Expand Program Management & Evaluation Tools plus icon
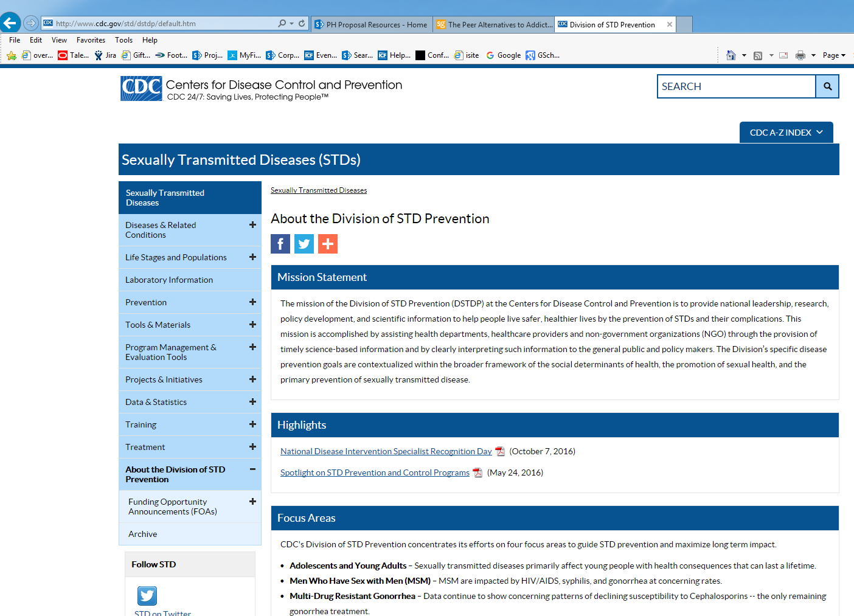 coord(252,347)
